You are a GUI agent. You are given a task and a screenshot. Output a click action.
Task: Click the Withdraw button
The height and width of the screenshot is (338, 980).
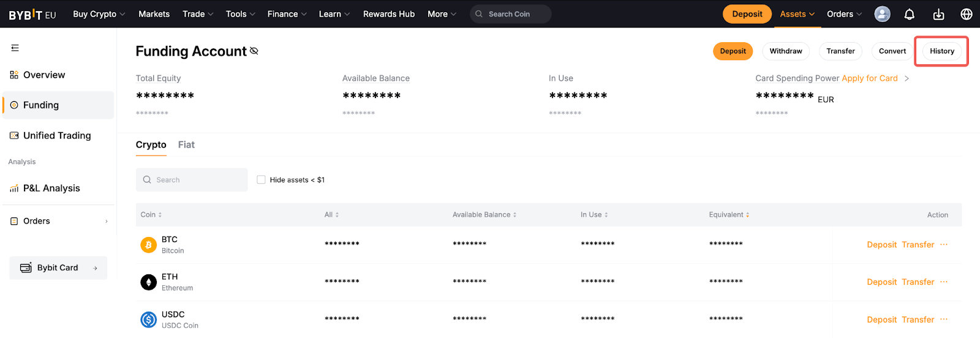[x=785, y=51]
